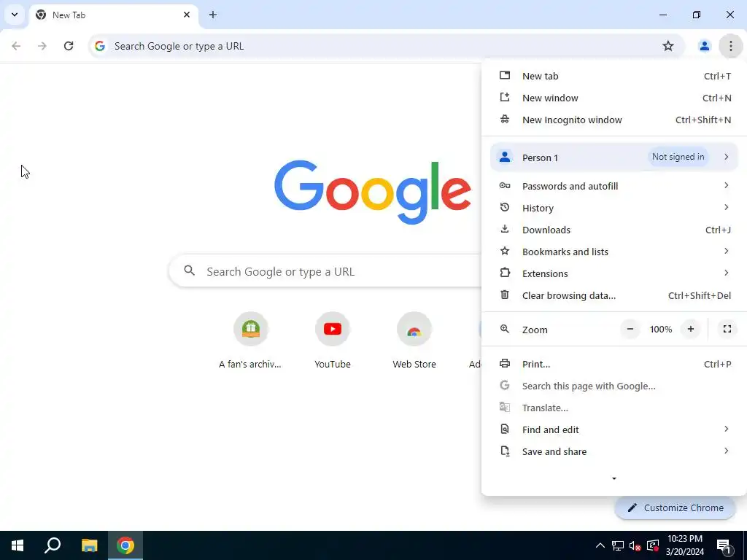747x560 pixels.
Task: Reload the page with refresh icon
Action: pyautogui.click(x=69, y=46)
